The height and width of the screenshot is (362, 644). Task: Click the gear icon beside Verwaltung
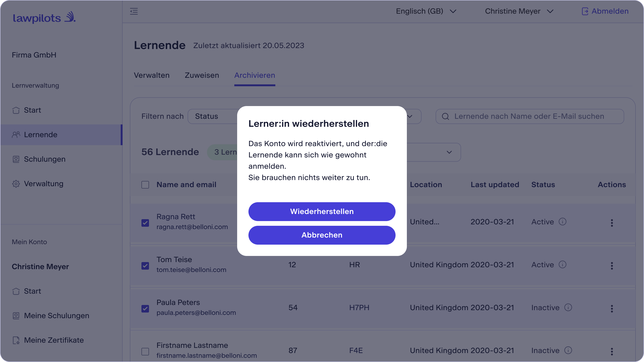(16, 184)
